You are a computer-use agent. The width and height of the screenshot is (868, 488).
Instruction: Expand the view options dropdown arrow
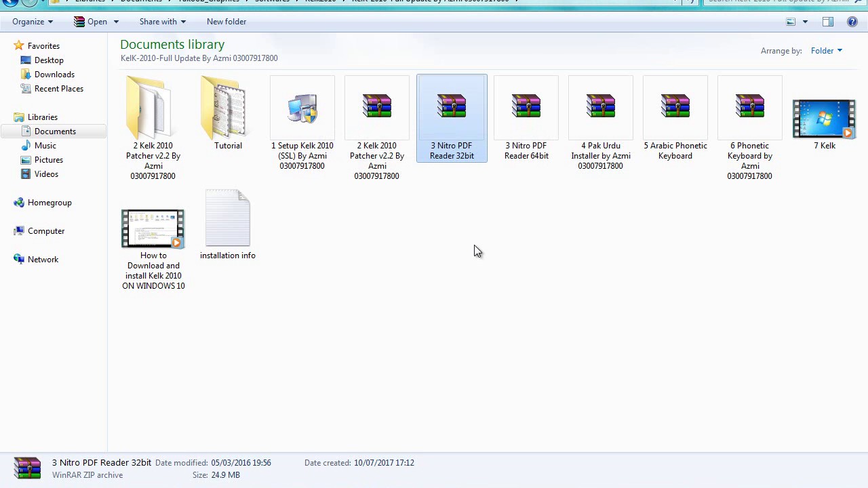[x=805, y=22]
